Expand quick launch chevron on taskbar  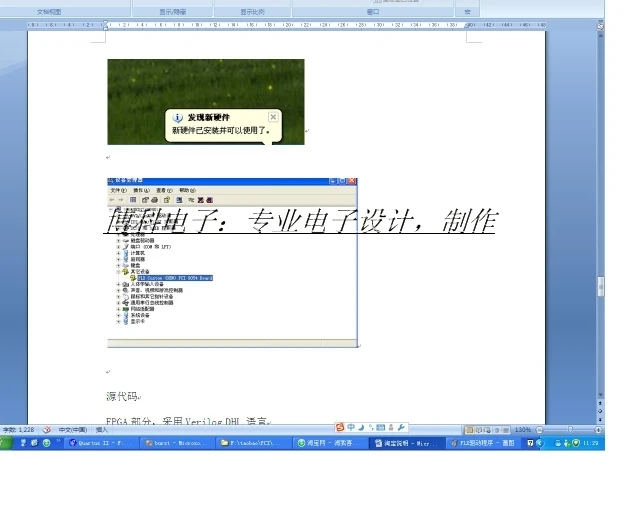point(58,441)
